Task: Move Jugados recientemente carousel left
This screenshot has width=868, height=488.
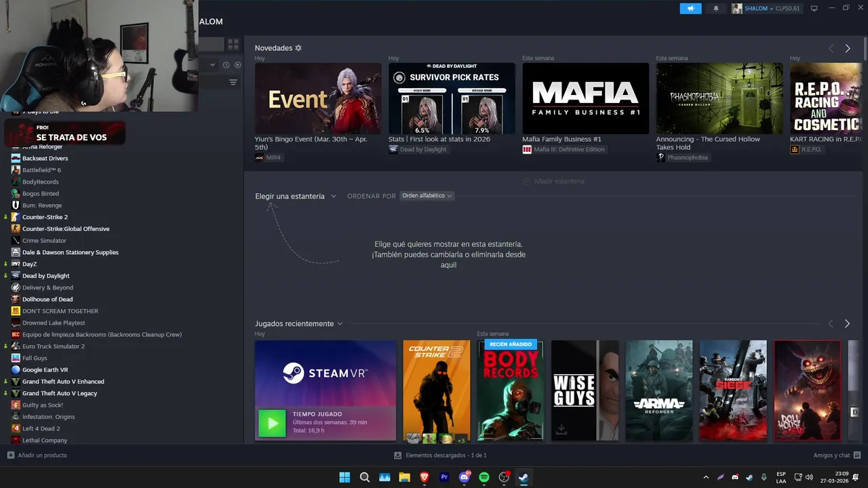Action: pos(831,324)
